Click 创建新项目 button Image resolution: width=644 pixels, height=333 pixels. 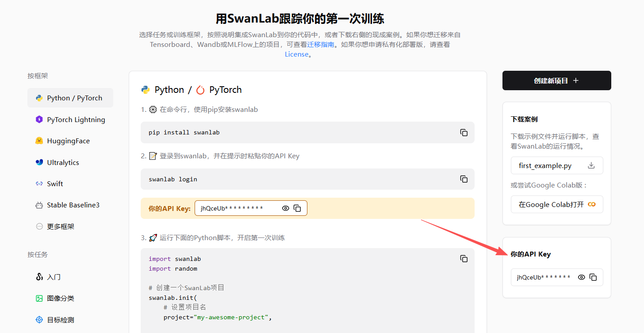point(557,80)
